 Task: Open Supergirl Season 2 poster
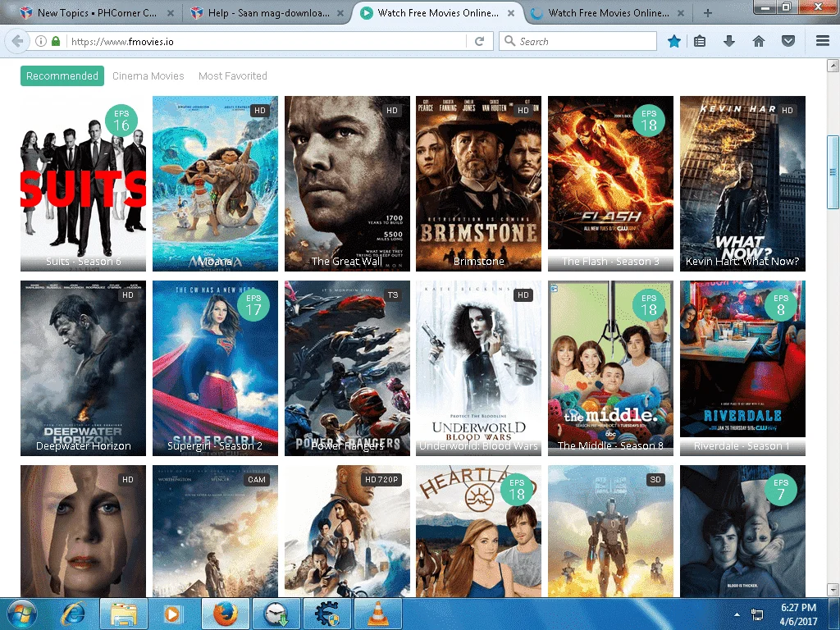coord(215,368)
